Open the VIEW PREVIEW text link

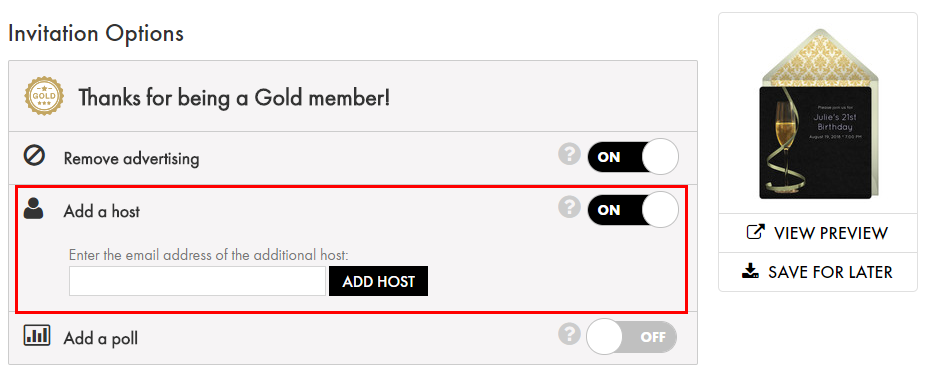(830, 233)
